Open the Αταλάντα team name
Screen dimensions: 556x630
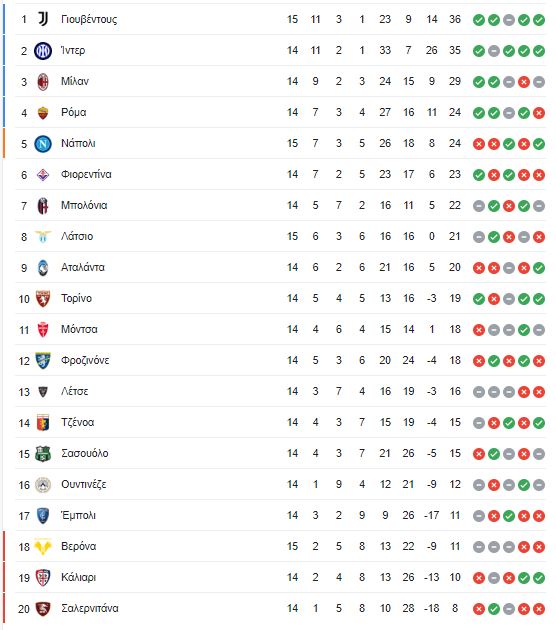tap(83, 267)
